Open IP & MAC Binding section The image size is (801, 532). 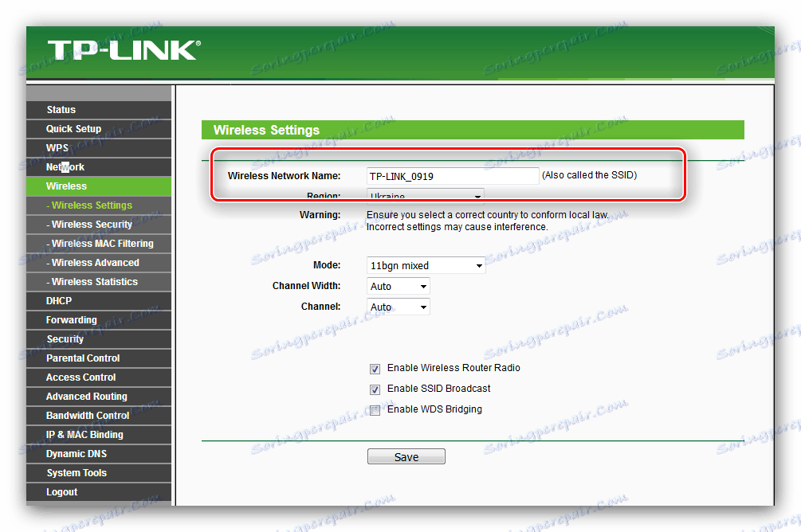tap(99, 435)
